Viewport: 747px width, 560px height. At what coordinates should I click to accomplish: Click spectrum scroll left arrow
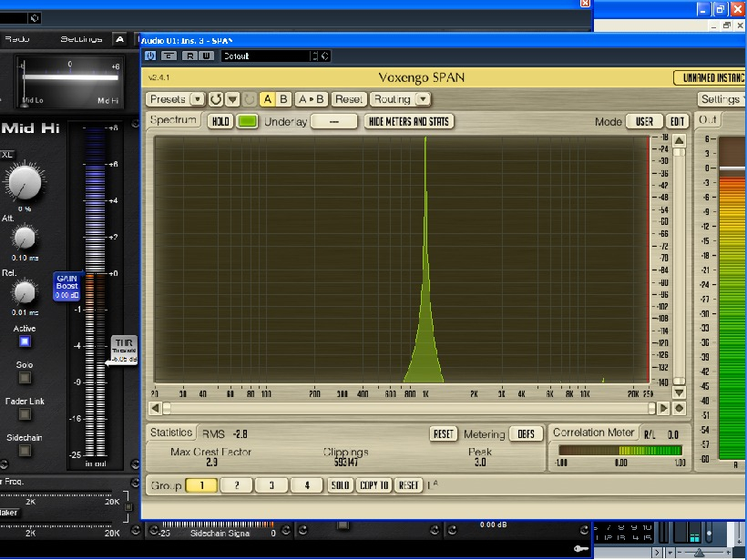(x=155, y=409)
